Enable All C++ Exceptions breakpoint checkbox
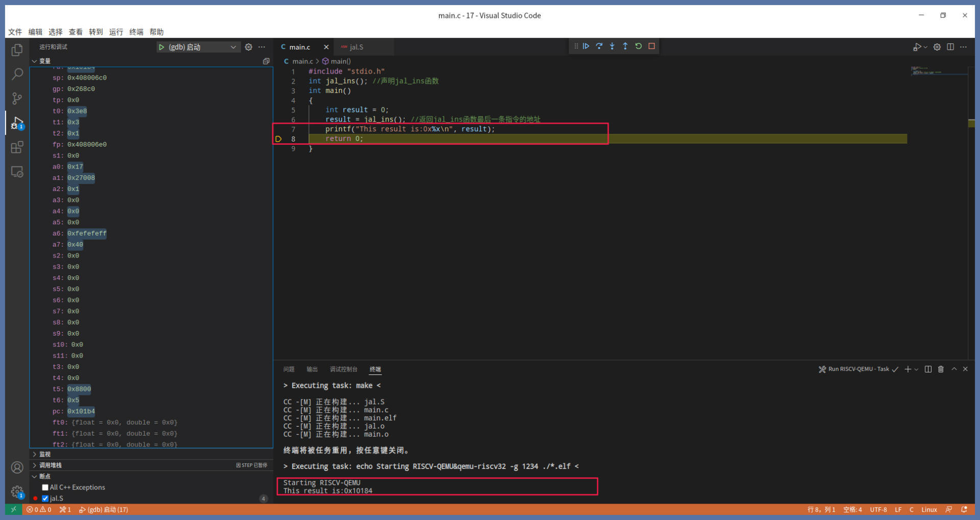 point(45,487)
